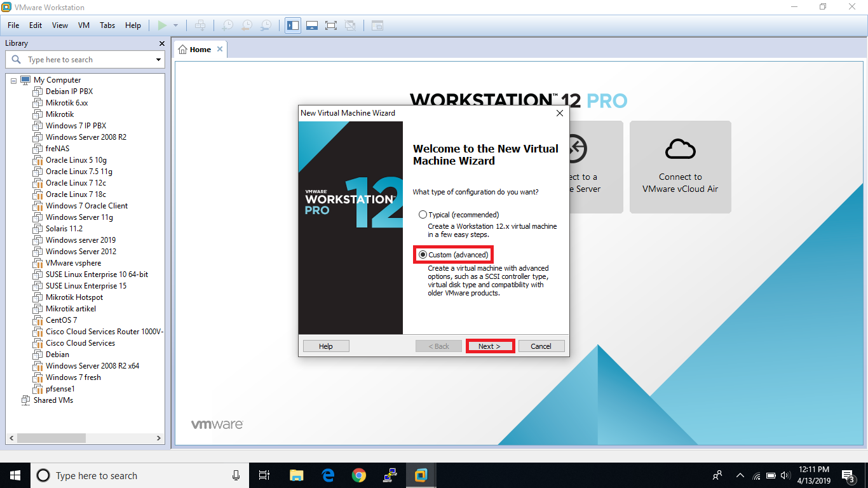The image size is (868, 488).
Task: Click the Debian IP PBX VM icon
Action: click(x=37, y=91)
